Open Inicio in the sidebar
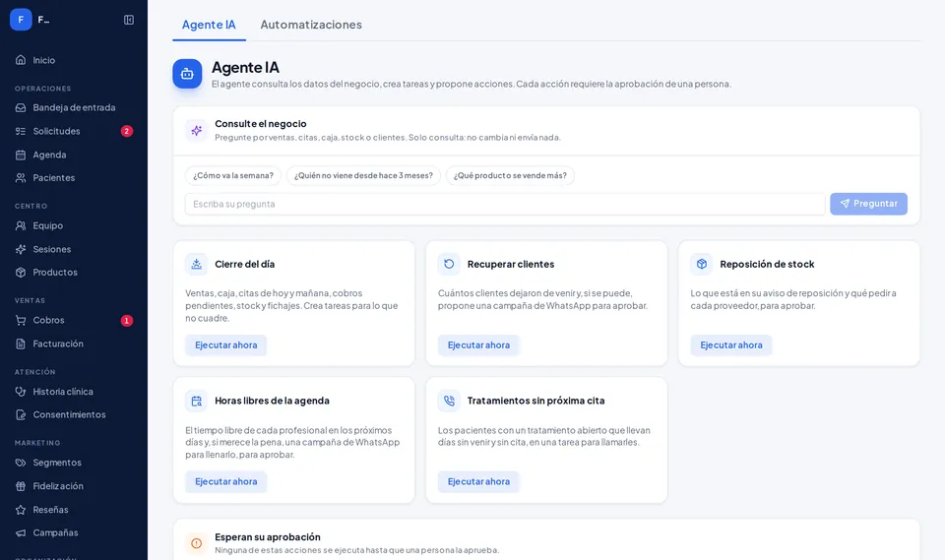Image resolution: width=945 pixels, height=560 pixels. pyautogui.click(x=74, y=60)
